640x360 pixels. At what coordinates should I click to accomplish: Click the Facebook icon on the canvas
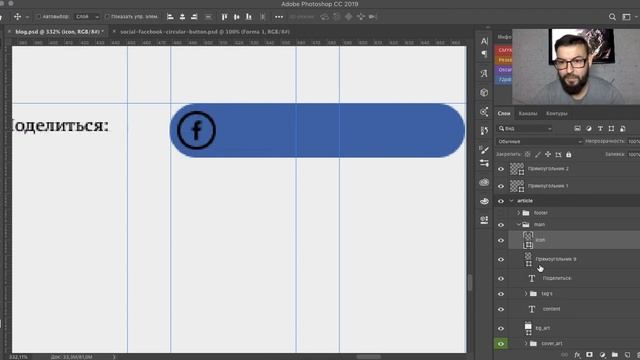[x=196, y=130]
